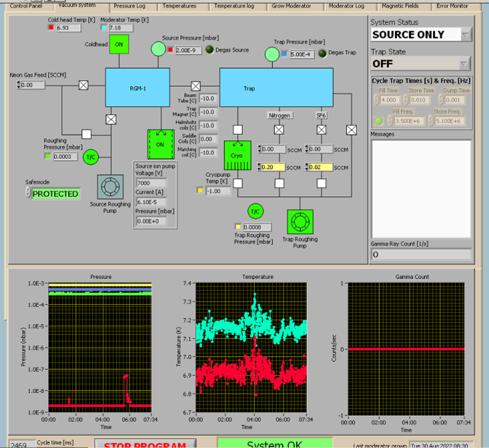Click the red Cold head Temp color swatch
489x448 pixels.
(51, 28)
